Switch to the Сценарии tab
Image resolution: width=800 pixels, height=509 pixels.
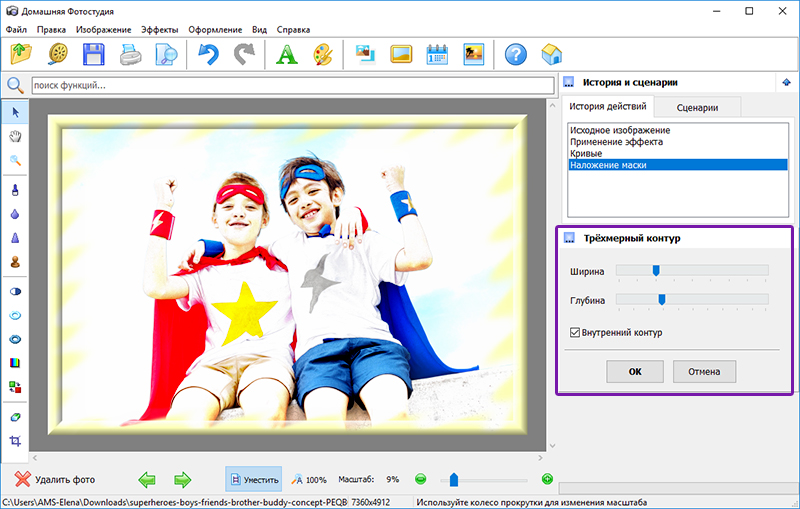(x=697, y=108)
